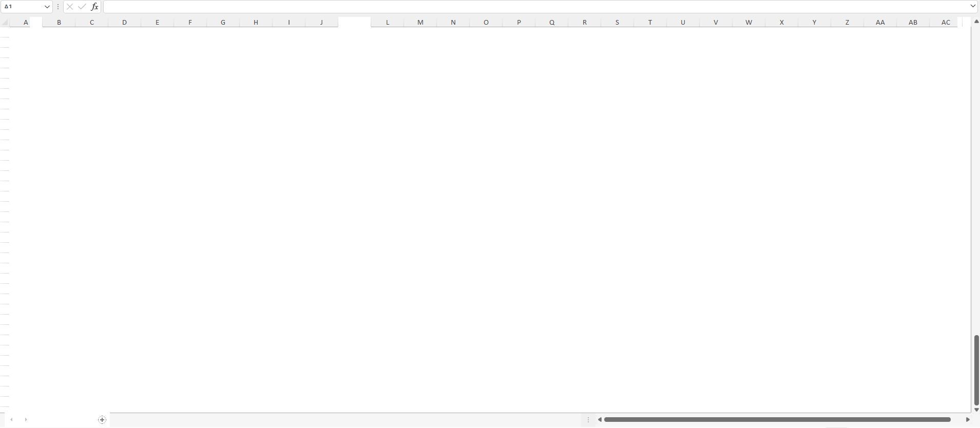Image resolution: width=980 pixels, height=428 pixels.
Task: Click the horizontal scrollbar thumb
Action: point(777,420)
